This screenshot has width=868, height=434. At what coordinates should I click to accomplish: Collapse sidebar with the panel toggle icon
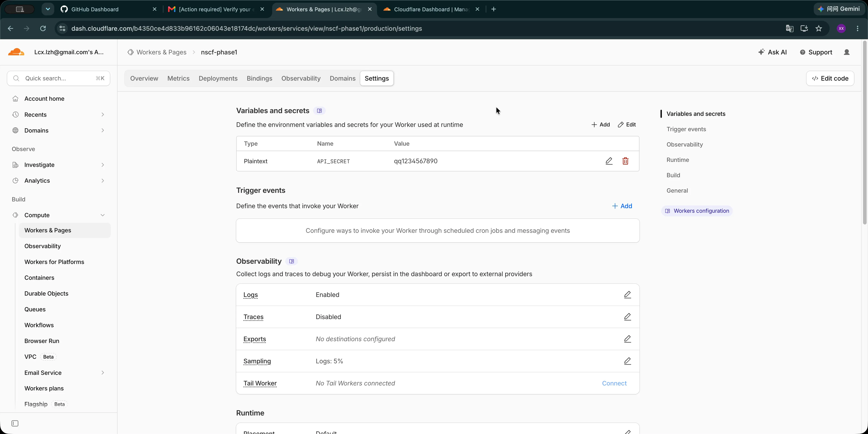point(15,423)
